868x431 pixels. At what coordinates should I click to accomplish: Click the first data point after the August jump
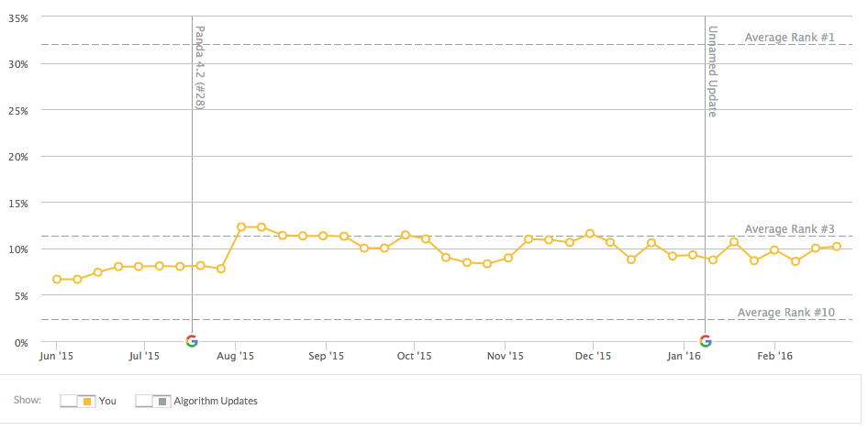pos(241,227)
